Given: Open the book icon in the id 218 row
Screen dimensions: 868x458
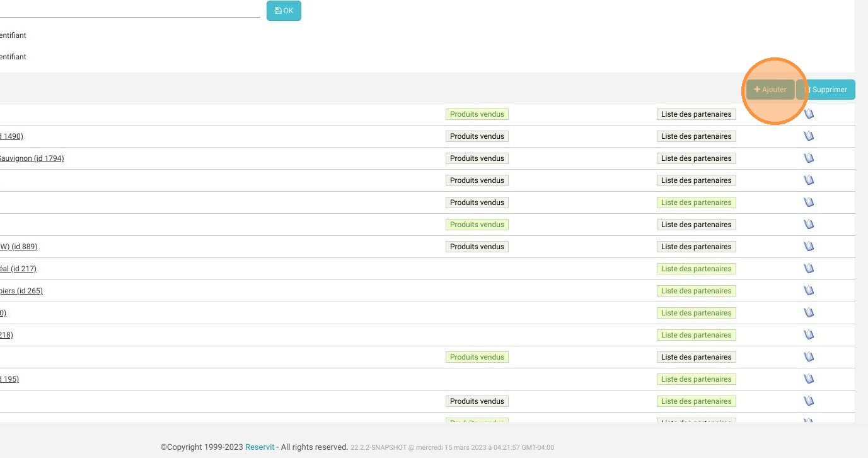Looking at the screenshot, I should 809,334.
